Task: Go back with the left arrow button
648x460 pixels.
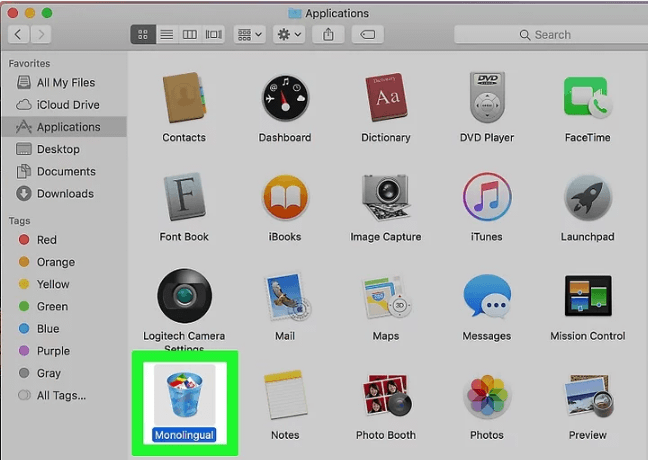Action: [x=18, y=34]
